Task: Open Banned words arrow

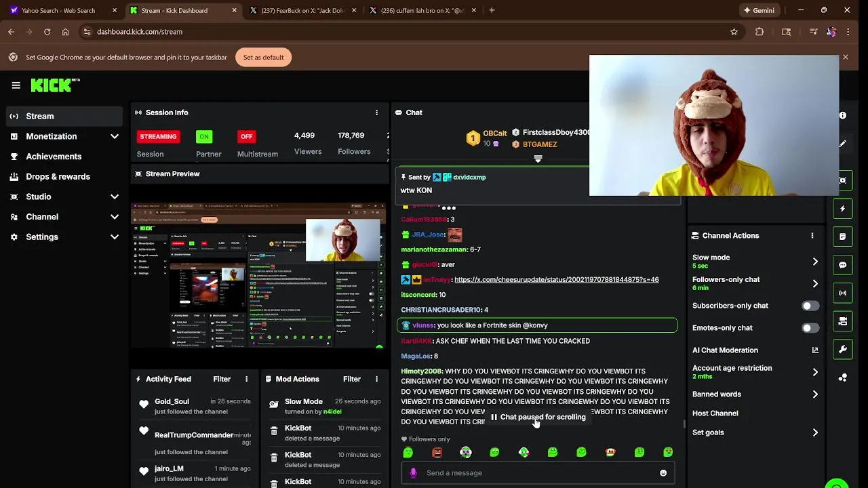Action: tap(815, 394)
